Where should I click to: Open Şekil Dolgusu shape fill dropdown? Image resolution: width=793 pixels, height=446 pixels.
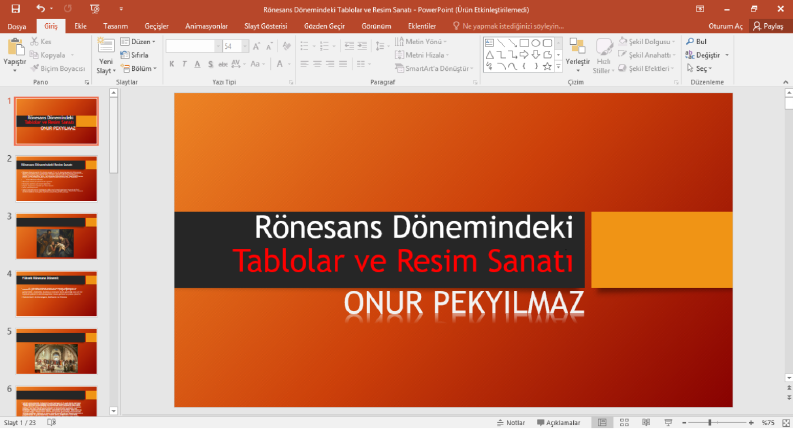tap(647, 41)
